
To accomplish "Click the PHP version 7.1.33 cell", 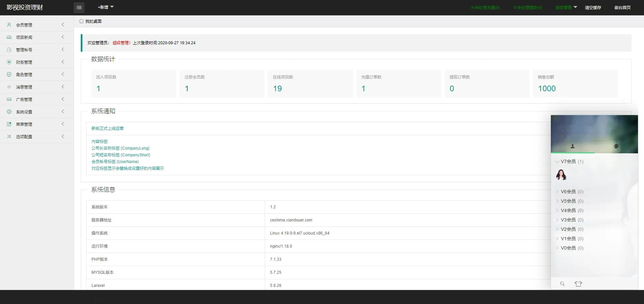I will (276, 259).
